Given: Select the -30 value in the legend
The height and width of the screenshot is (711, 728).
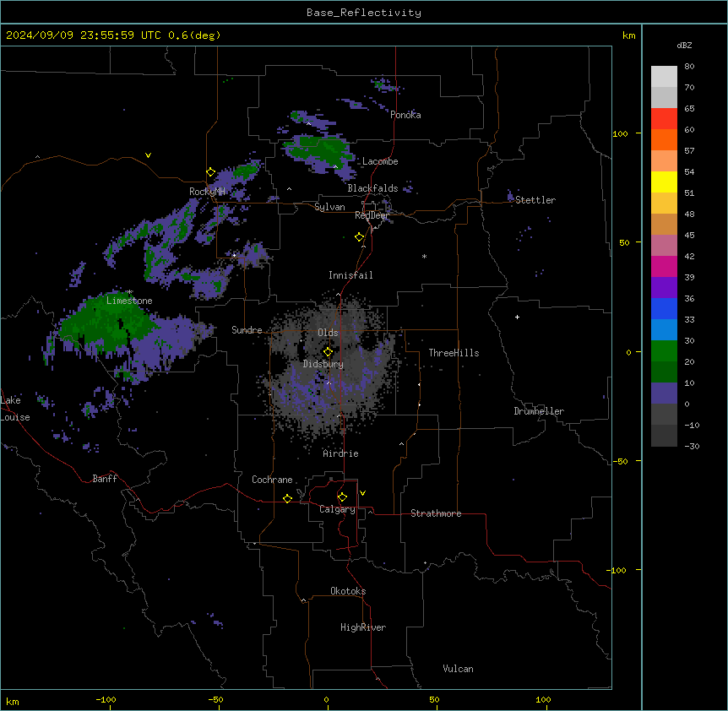Looking at the screenshot, I should (692, 447).
